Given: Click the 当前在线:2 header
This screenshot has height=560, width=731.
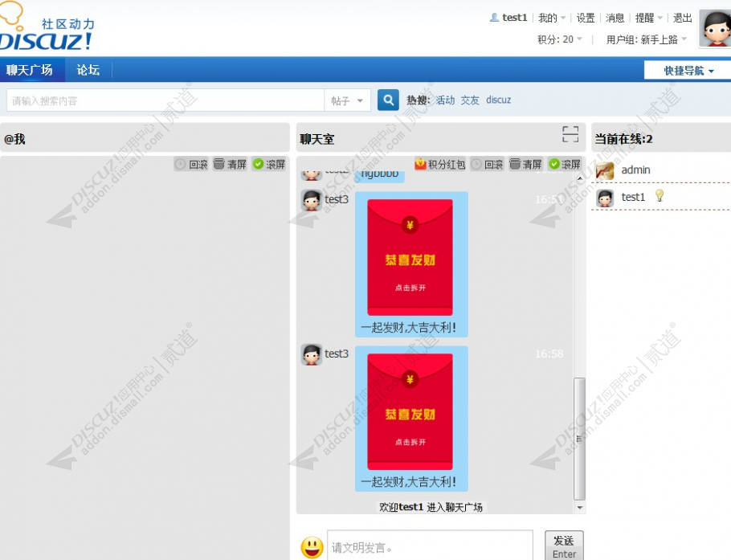Looking at the screenshot, I should [x=624, y=138].
